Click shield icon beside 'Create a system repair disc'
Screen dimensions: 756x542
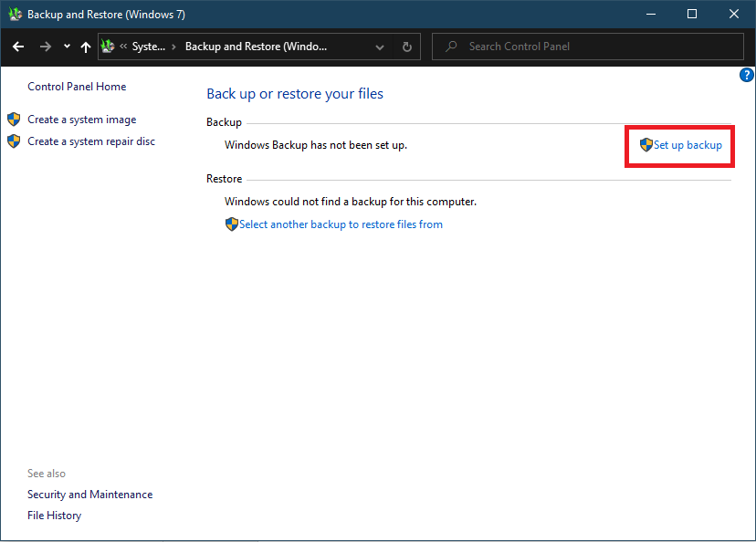[14, 141]
